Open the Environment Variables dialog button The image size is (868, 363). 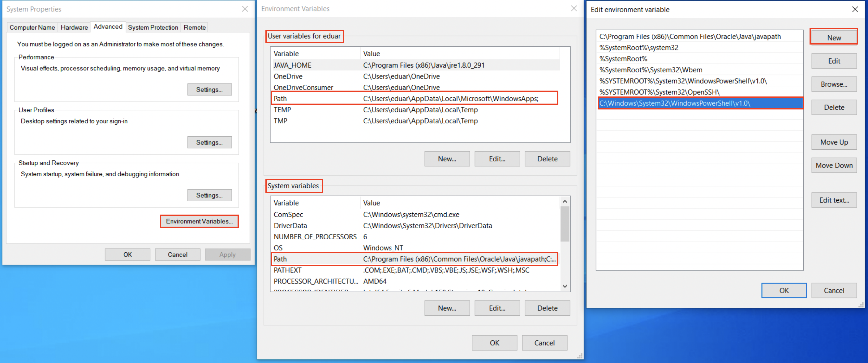click(199, 221)
